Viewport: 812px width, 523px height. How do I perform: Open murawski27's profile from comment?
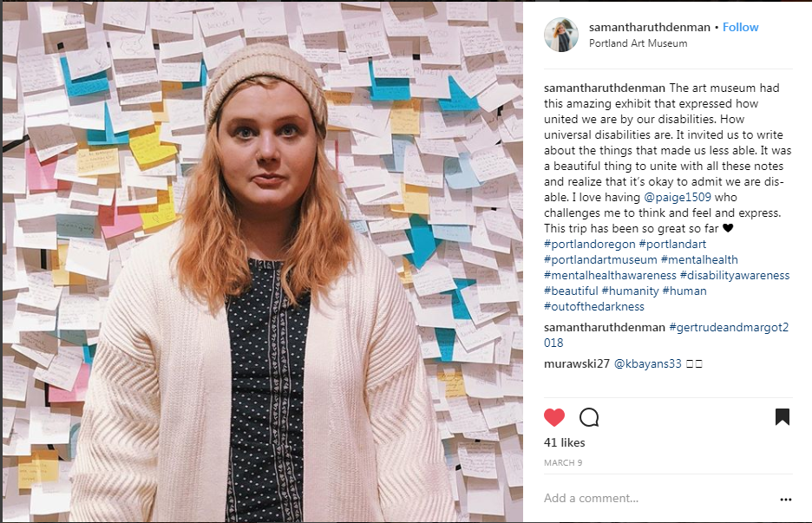[x=576, y=364]
